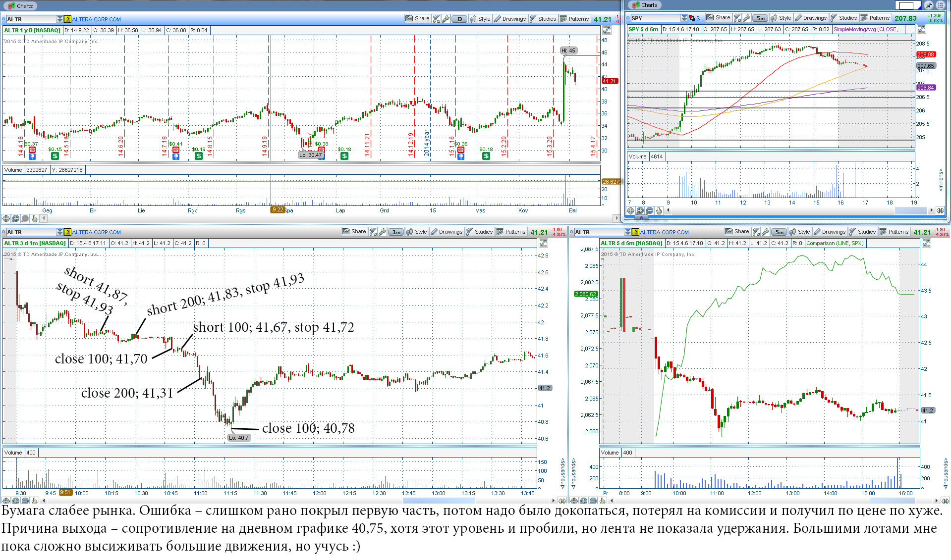951x560 pixels.
Task: Toggle the colored link icon beside SPY symbol
Action: click(692, 18)
